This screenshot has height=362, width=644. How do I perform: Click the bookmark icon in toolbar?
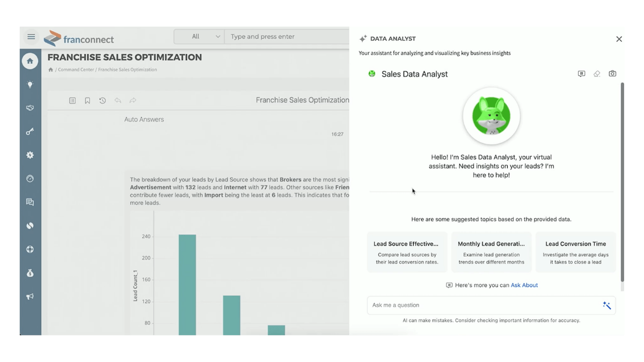tap(87, 100)
